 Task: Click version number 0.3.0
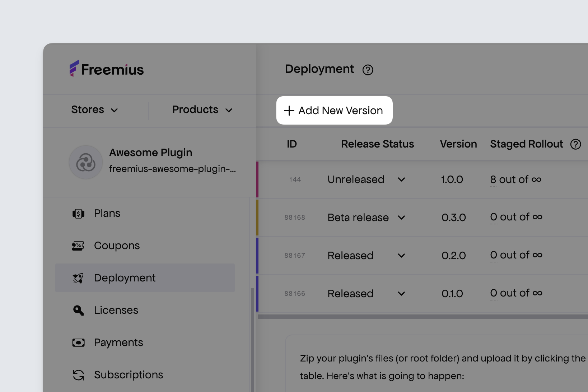point(454,218)
